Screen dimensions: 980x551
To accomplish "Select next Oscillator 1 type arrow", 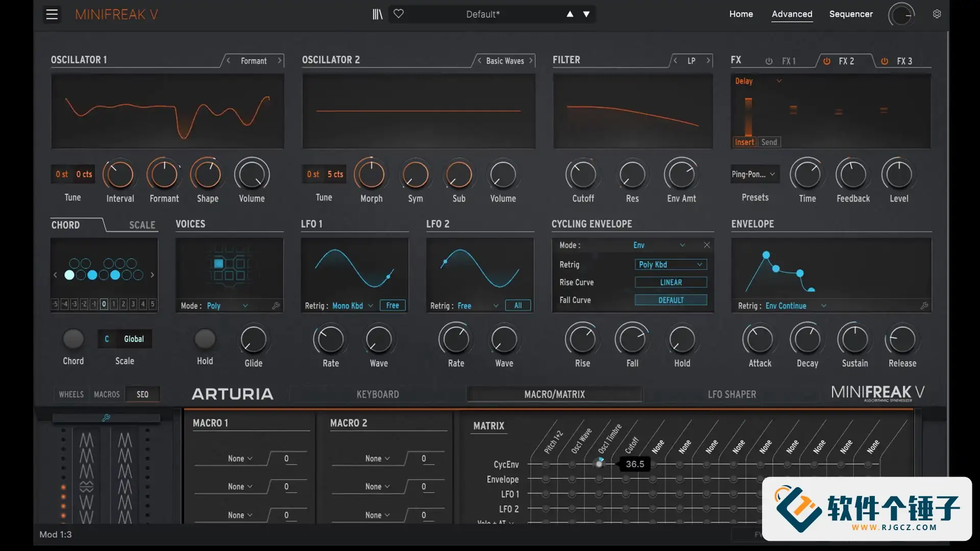I will pos(279,61).
